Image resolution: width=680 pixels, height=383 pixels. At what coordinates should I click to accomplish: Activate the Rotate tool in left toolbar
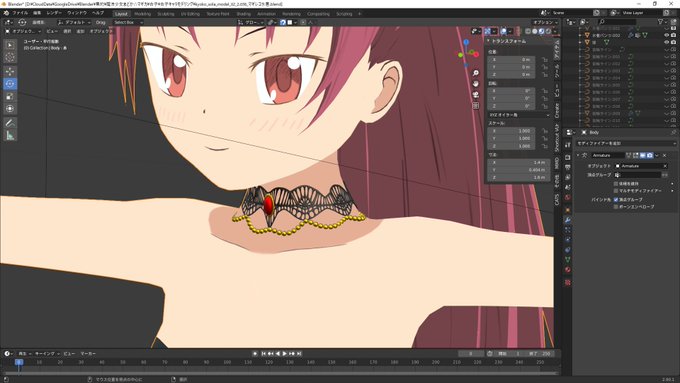click(10, 83)
